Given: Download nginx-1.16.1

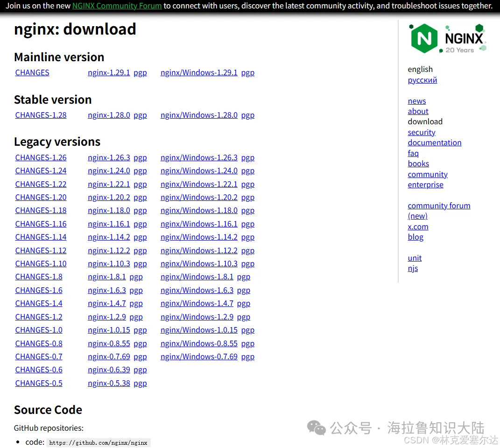Looking at the screenshot, I should pyautogui.click(x=109, y=224).
